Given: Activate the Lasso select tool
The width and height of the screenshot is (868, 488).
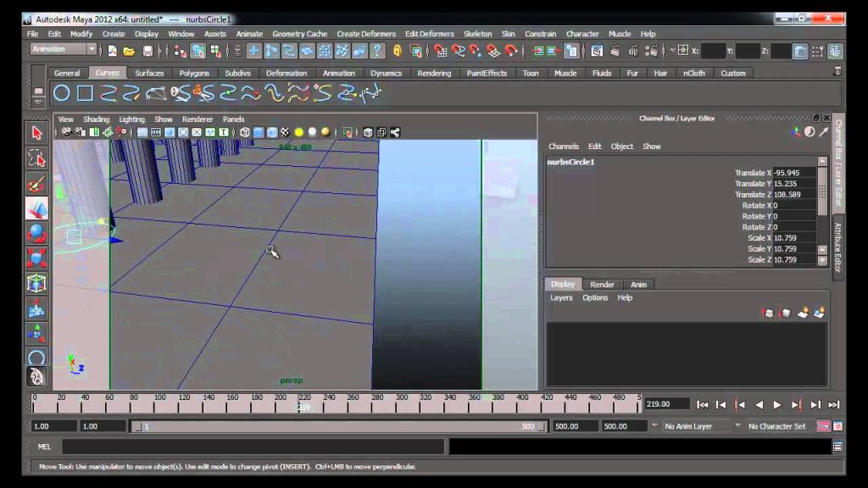Looking at the screenshot, I should click(x=36, y=158).
